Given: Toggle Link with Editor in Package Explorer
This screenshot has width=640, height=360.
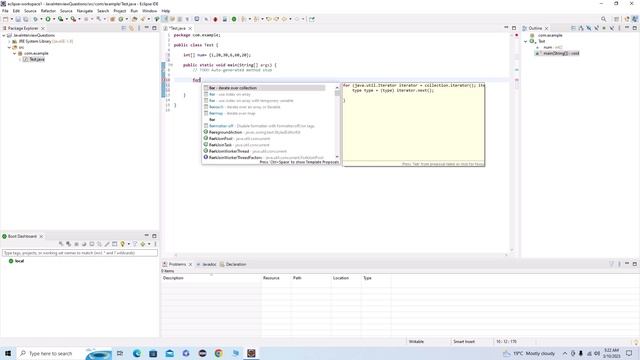Looking at the screenshot, I should 131,28.
